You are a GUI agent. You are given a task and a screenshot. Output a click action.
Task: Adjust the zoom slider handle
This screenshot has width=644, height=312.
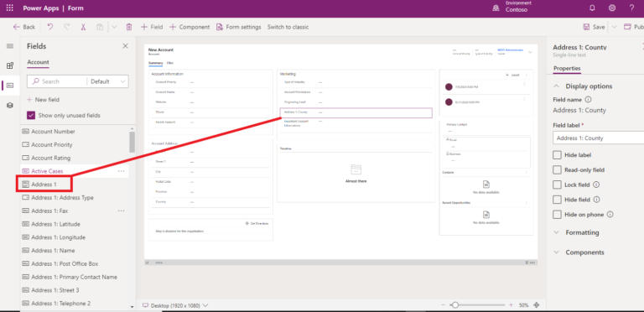click(454, 305)
